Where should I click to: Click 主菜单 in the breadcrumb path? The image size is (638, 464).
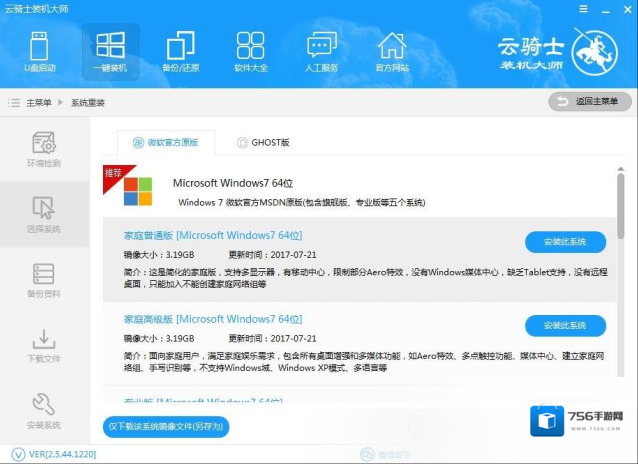pos(39,102)
